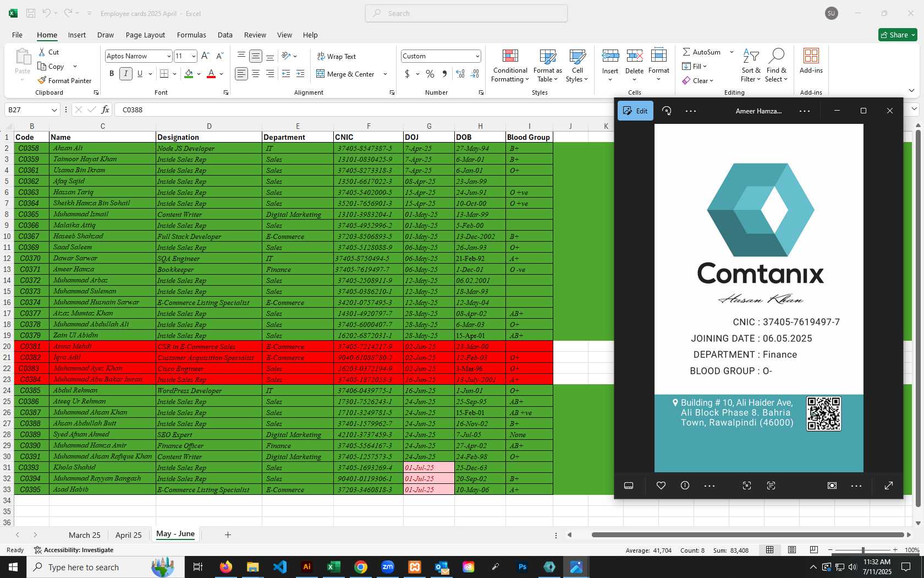The height and width of the screenshot is (578, 924).
Task: Click the rotate icon in Photos viewer
Action: click(x=667, y=111)
